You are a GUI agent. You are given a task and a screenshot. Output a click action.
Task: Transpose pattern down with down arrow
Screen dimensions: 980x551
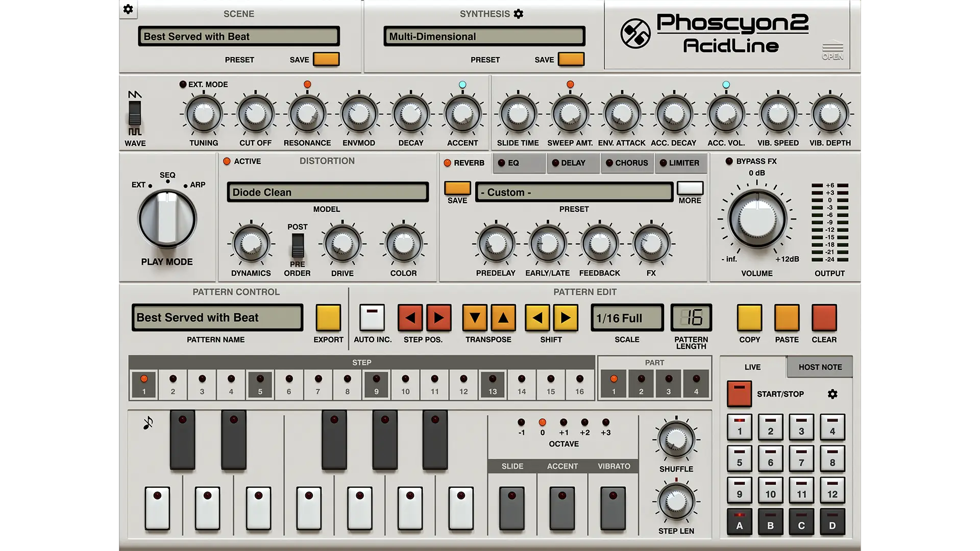475,318
